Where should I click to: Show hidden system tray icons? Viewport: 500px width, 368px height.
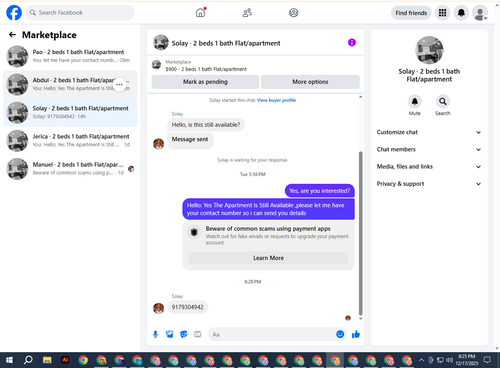click(x=421, y=360)
